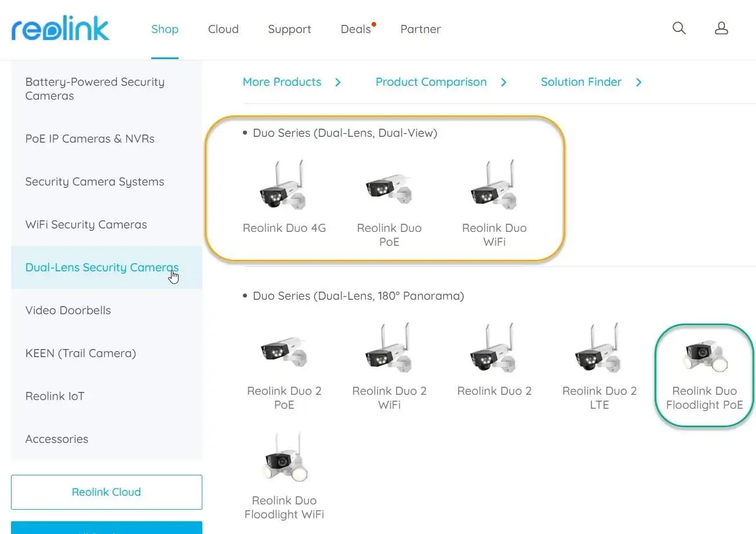Open the search icon
756x534 pixels.
point(679,28)
